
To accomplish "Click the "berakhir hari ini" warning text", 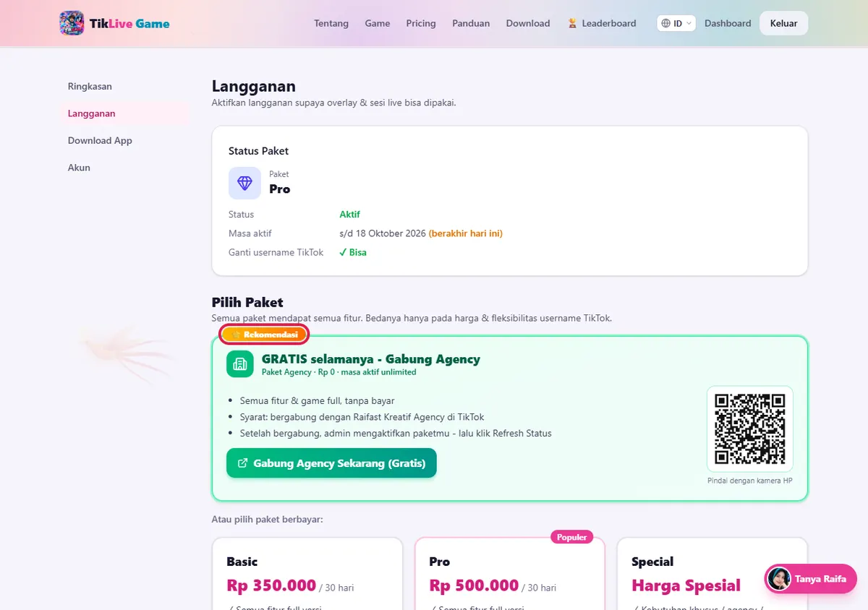I will point(465,233).
